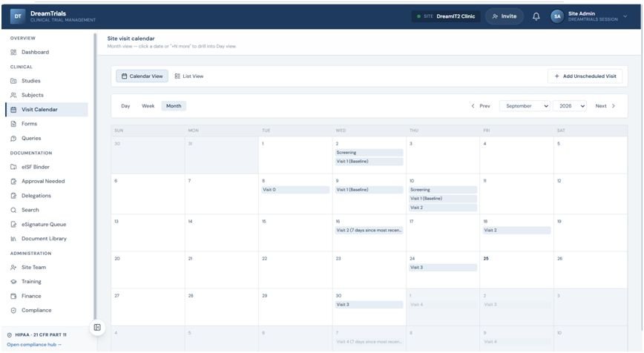Click the Forms document icon
The height and width of the screenshot is (353, 644).
coord(13,124)
